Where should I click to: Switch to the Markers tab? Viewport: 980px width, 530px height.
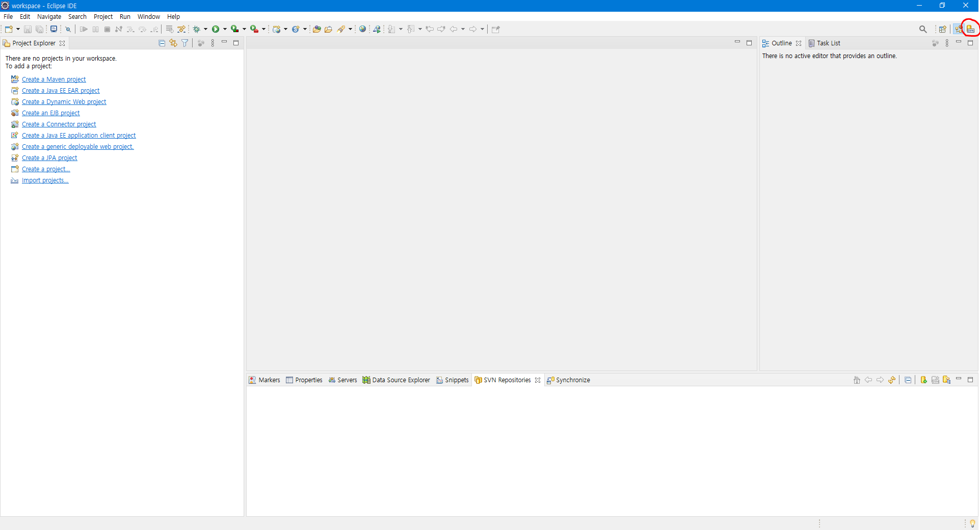click(264, 380)
